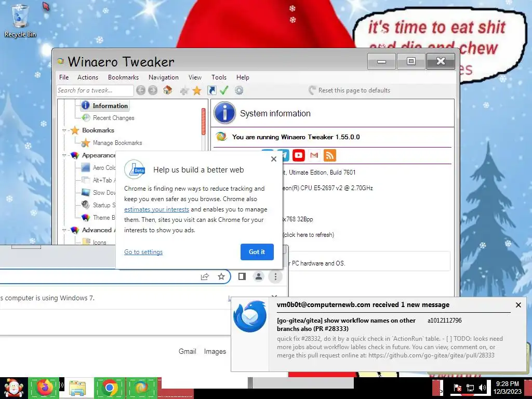532x399 pixels.
Task: Open File Explorer from the taskbar
Action: [77, 388]
